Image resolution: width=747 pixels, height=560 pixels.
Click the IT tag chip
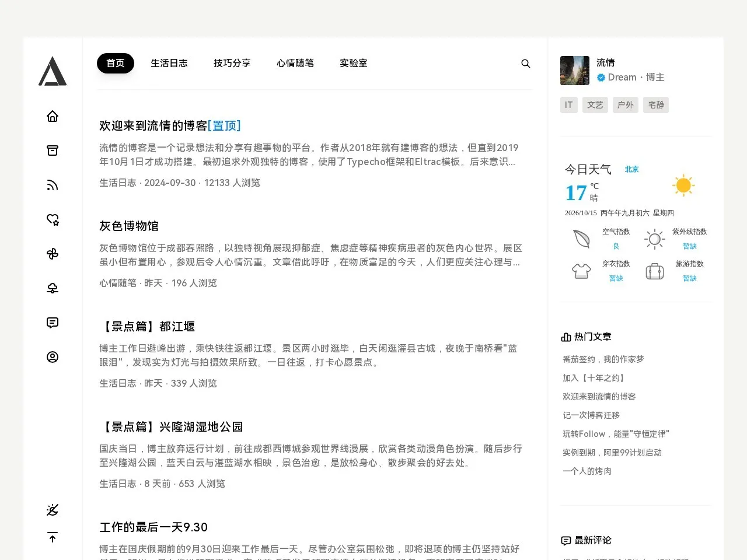coord(569,105)
